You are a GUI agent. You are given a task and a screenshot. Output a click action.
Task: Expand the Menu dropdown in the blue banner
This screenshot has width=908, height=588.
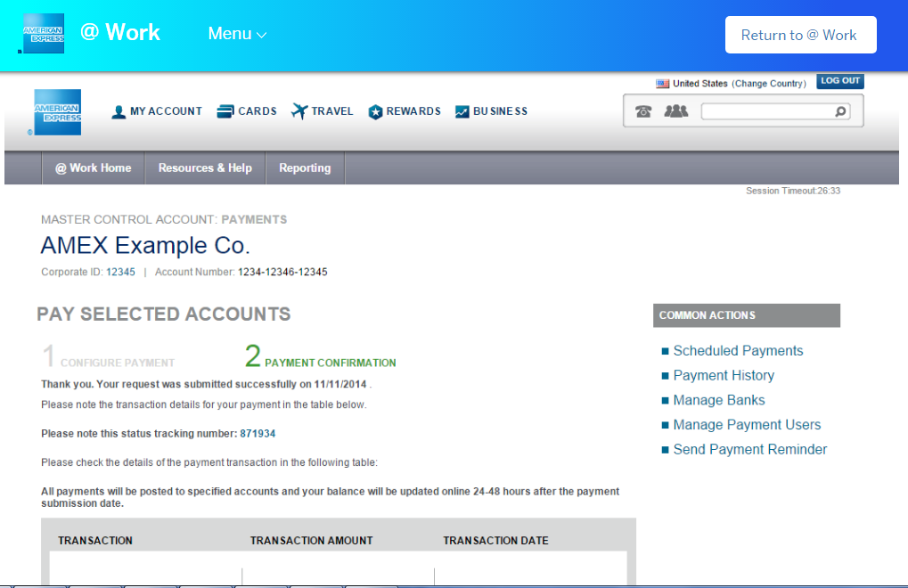(x=237, y=34)
